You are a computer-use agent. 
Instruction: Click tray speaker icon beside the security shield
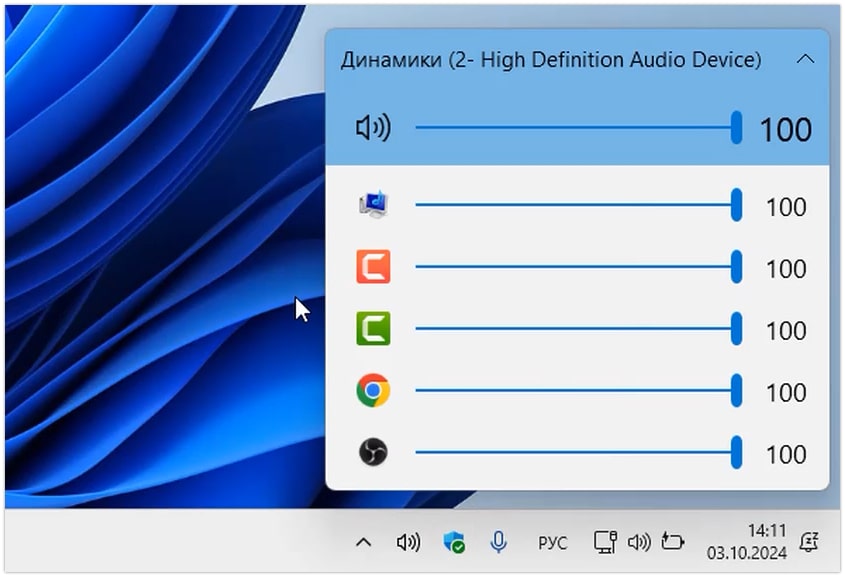[x=408, y=542]
